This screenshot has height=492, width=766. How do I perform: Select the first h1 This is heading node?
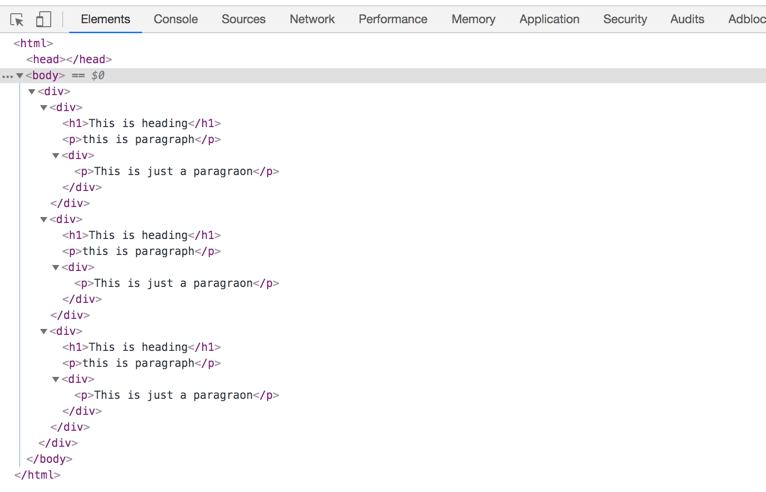click(x=141, y=123)
